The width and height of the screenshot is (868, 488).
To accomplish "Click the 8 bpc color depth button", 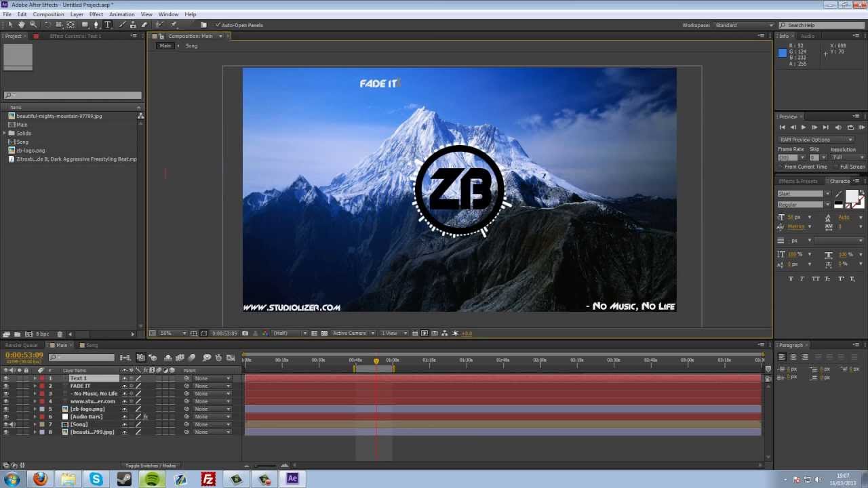I will [42, 334].
